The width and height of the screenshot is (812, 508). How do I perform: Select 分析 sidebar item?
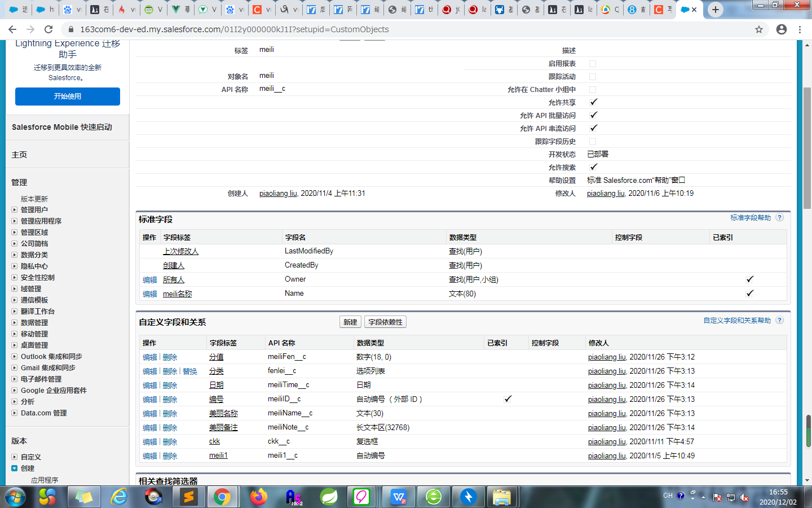point(28,401)
